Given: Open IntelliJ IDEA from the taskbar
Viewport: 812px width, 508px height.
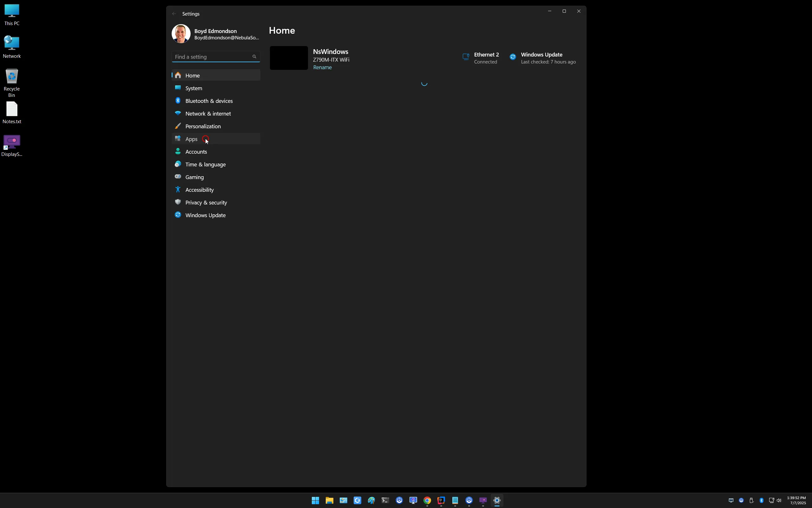Looking at the screenshot, I should pyautogui.click(x=441, y=500).
